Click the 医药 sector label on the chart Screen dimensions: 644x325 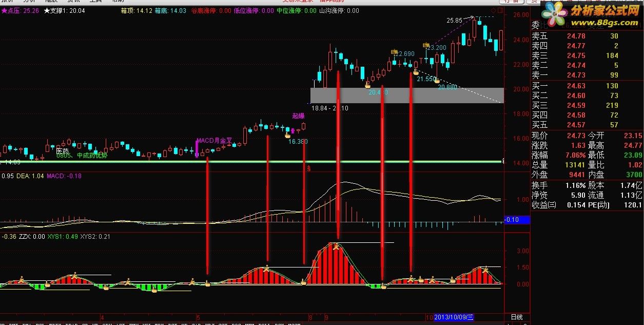click(x=62, y=151)
